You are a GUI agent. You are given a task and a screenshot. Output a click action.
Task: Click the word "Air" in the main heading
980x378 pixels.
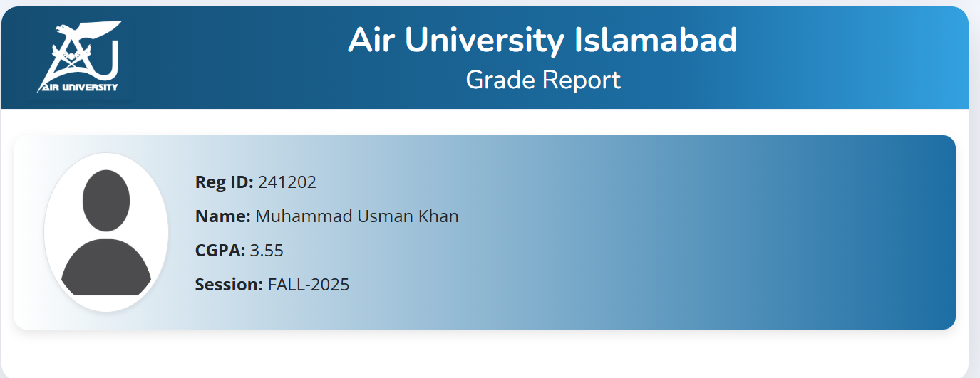pos(371,41)
